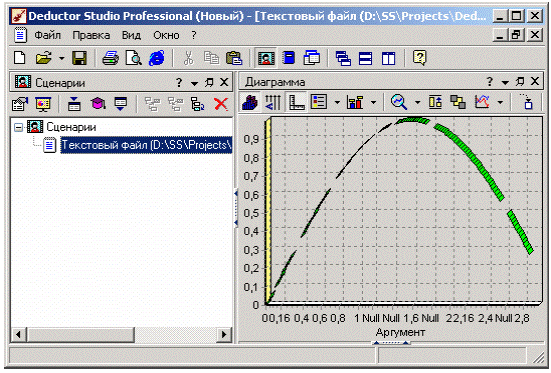
Task: Click the splitter collapse arrow between panels
Action: (x=235, y=208)
